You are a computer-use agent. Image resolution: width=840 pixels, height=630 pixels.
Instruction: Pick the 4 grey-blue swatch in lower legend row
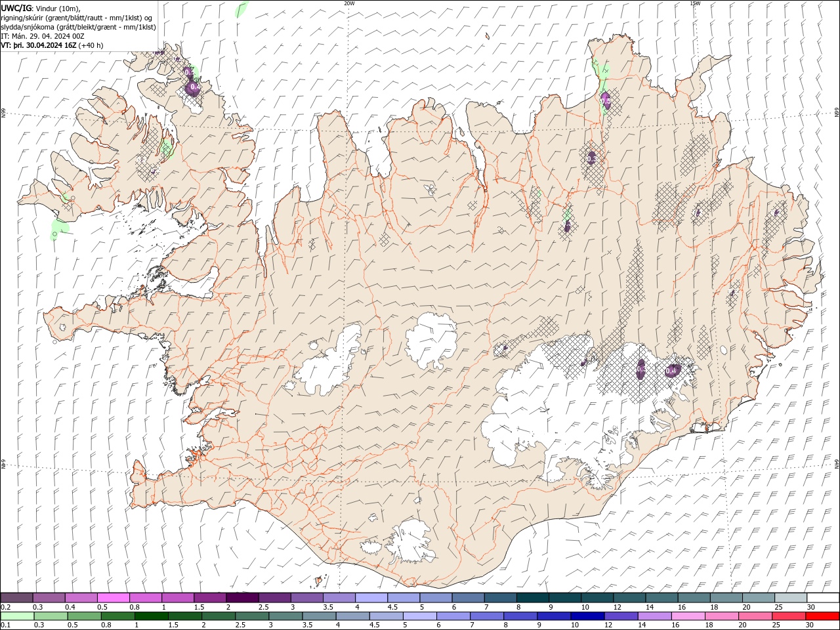point(352,616)
